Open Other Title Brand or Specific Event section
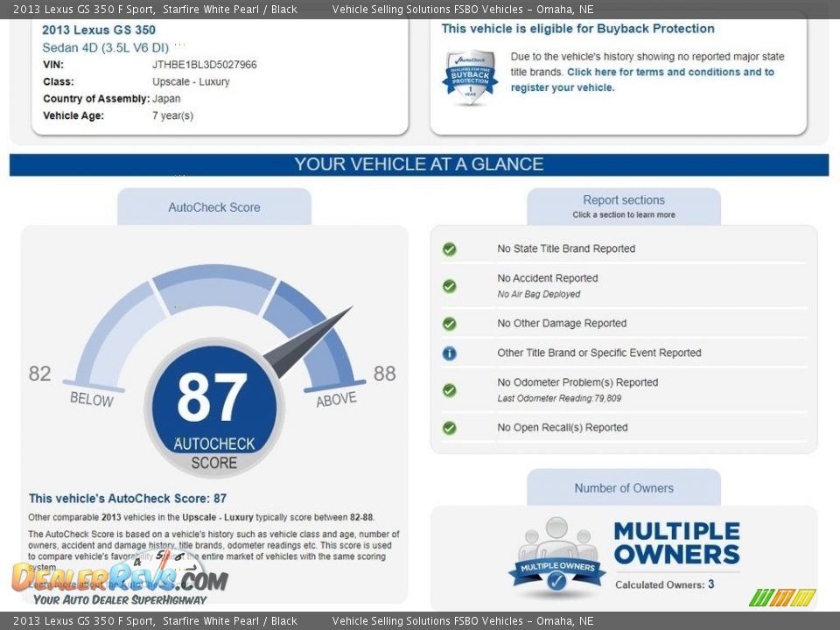Viewport: 840px width, 630px height. coord(598,353)
